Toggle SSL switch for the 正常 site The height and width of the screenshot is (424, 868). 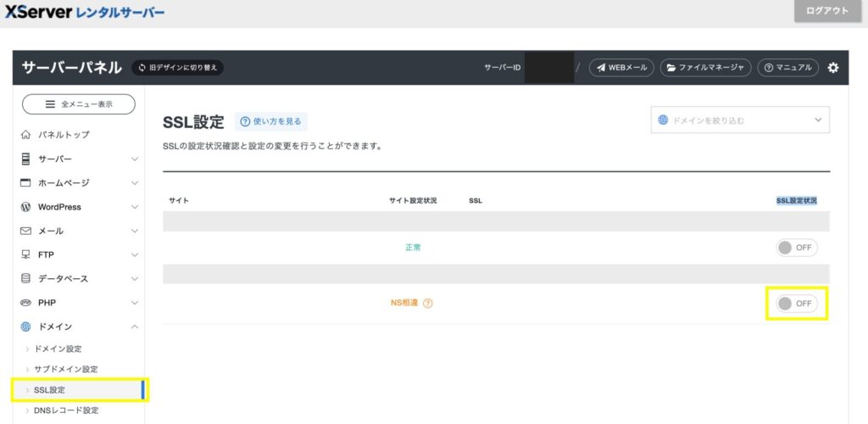pos(797,248)
